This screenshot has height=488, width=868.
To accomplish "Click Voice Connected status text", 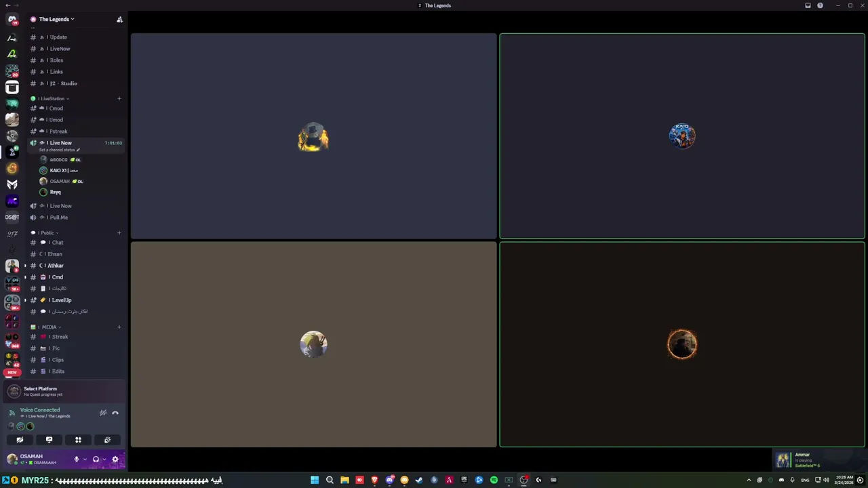I will point(40,410).
